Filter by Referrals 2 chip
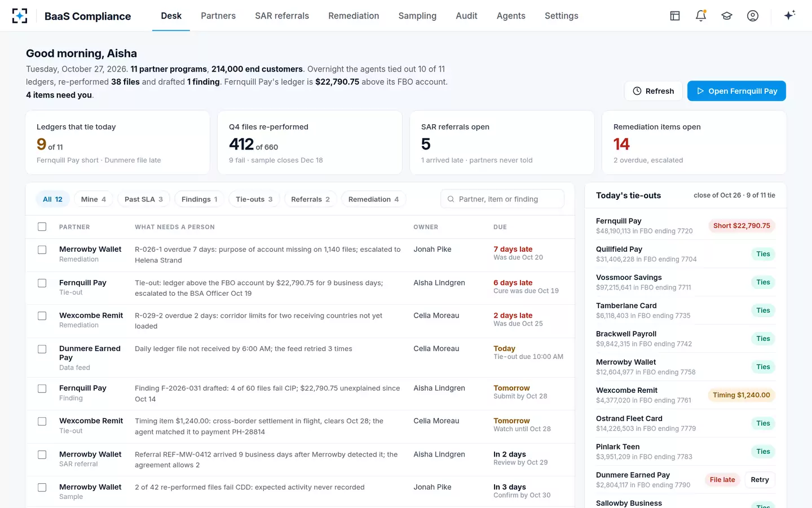812x508 pixels. tap(310, 199)
